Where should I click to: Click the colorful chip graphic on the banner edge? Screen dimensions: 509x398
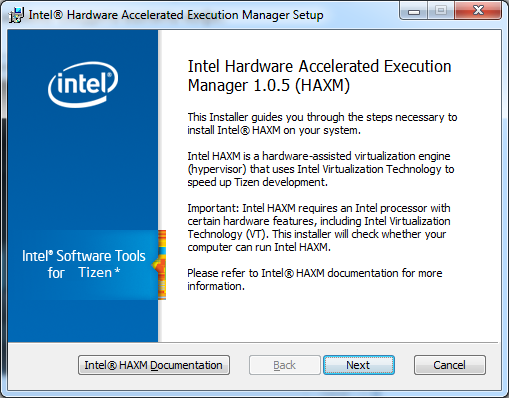coord(160,265)
